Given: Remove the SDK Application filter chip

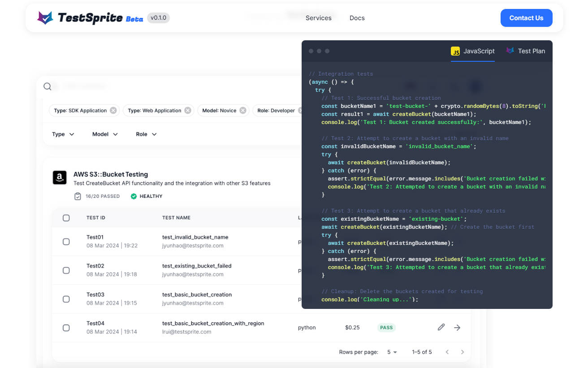Looking at the screenshot, I should point(113,111).
